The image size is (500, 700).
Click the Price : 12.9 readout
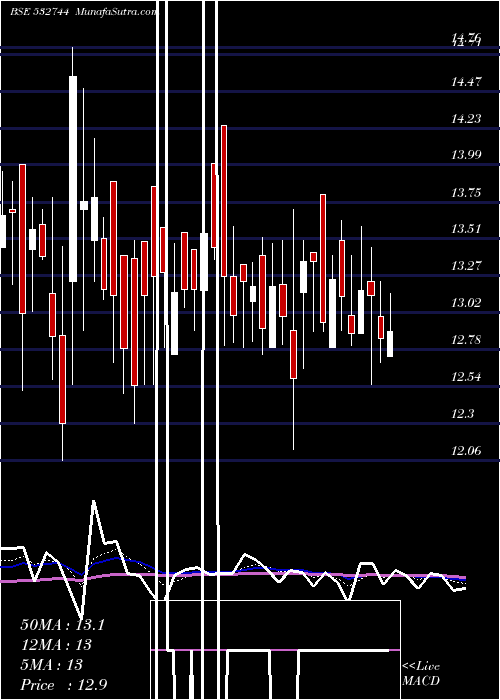click(x=64, y=685)
